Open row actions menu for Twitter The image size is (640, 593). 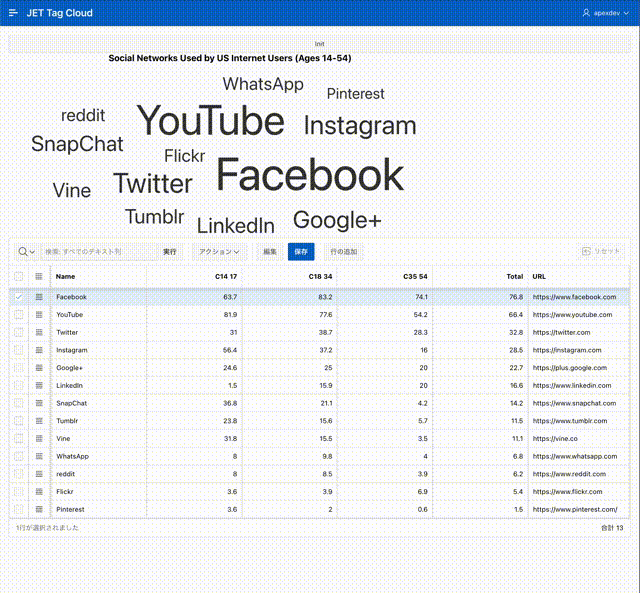pyautogui.click(x=39, y=332)
